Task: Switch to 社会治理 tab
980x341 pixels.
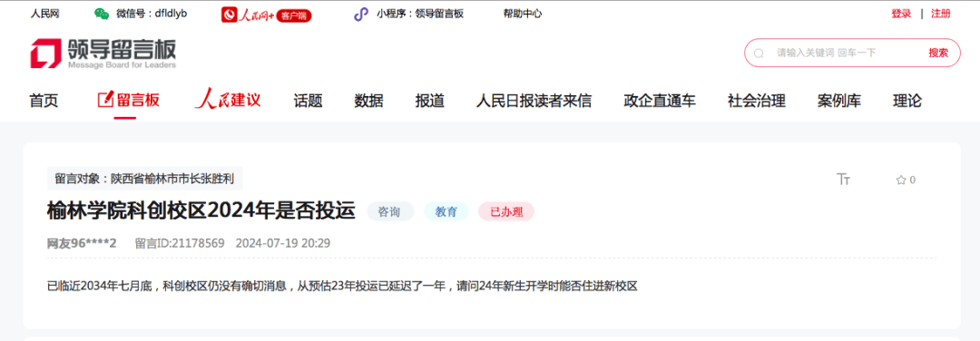Action: click(x=756, y=100)
